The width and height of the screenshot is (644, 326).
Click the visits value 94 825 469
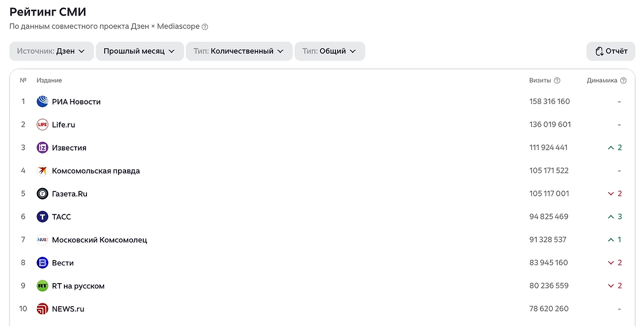coord(548,217)
